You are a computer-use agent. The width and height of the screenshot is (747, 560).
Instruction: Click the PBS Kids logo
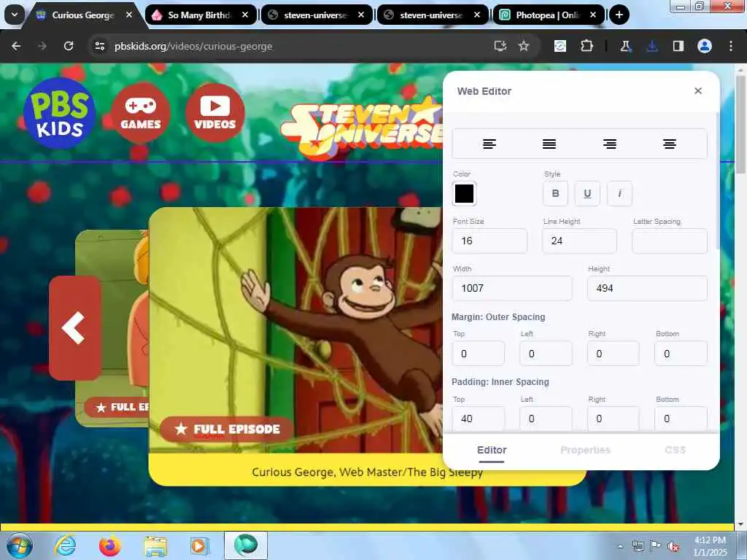(60, 113)
